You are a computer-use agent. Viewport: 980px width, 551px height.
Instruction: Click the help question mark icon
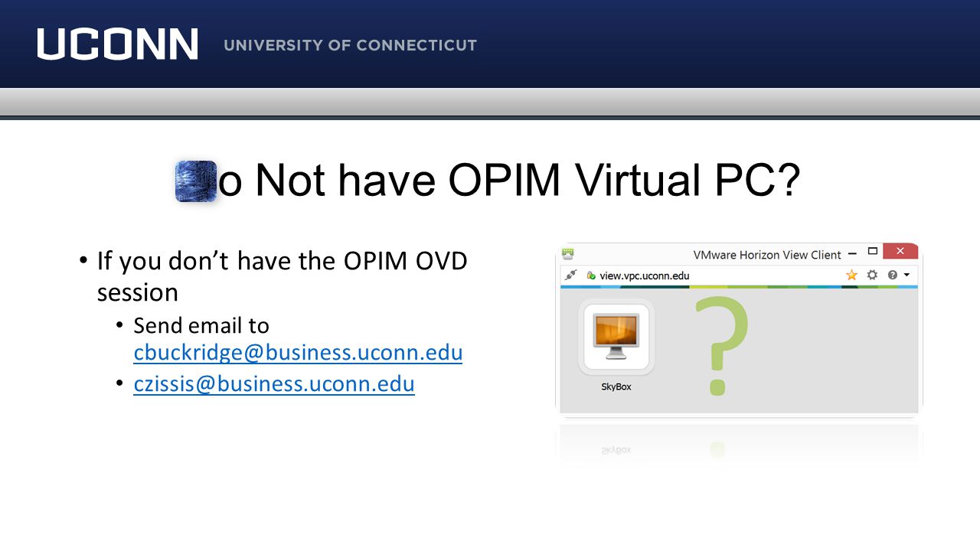893,275
